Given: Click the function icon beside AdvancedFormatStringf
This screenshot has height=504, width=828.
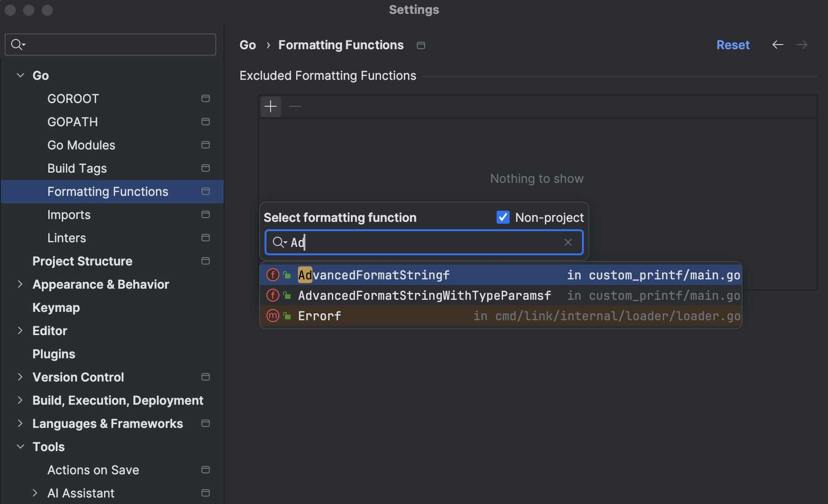Looking at the screenshot, I should pyautogui.click(x=272, y=275).
